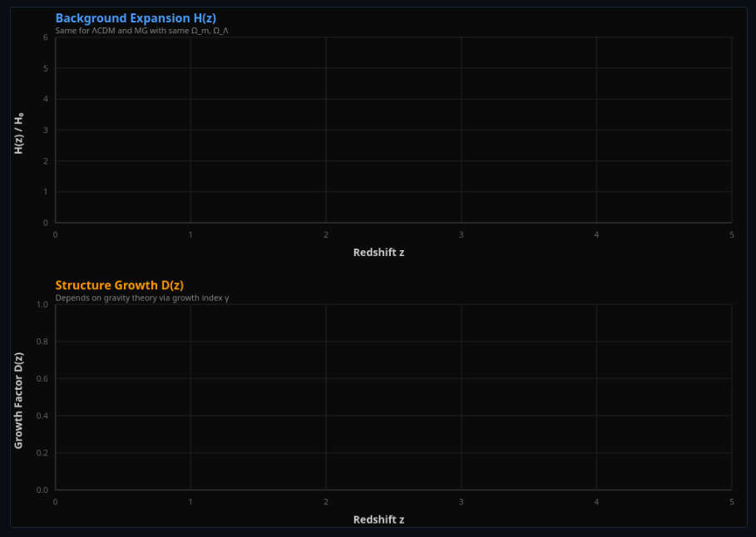
Task: Click inside the Structure Growth plot area
Action: 393,397
